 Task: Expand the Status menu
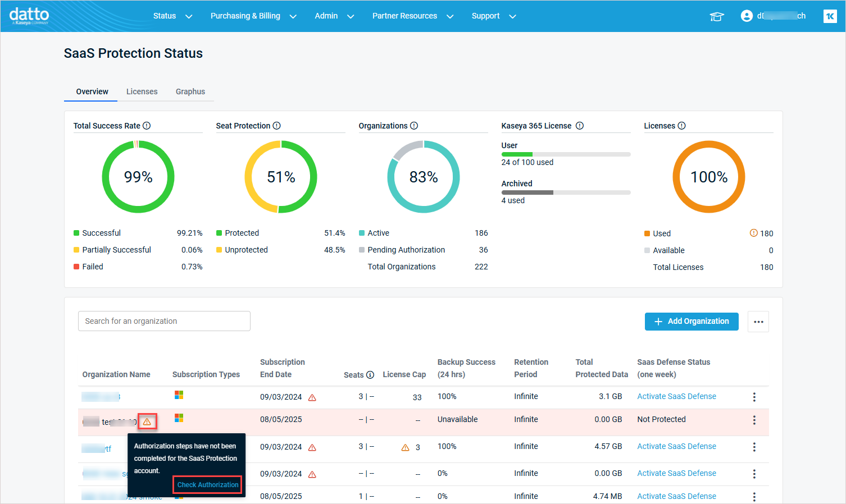coord(172,16)
